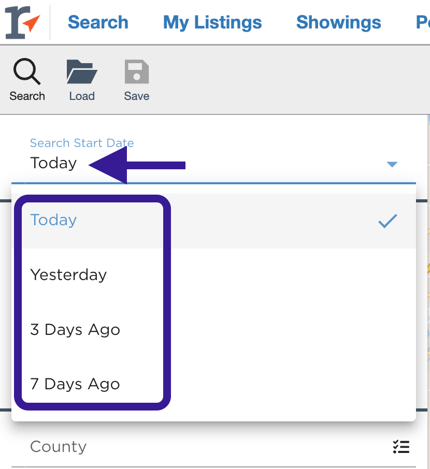The height and width of the screenshot is (469, 430).
Task: Go to the Showings tab
Action: click(x=338, y=22)
